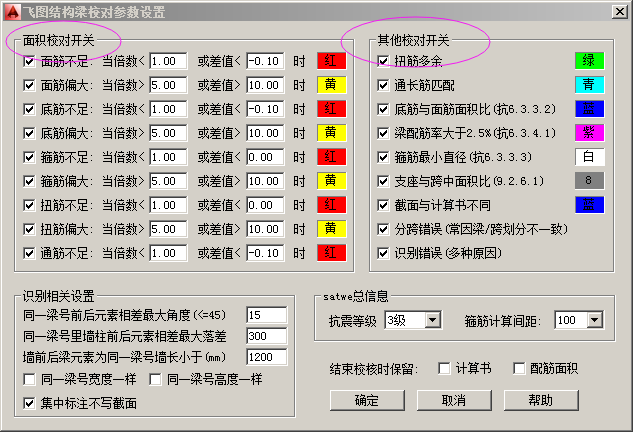The height and width of the screenshot is (432, 633).
Task: Click the 取消 button
Action: (x=454, y=400)
